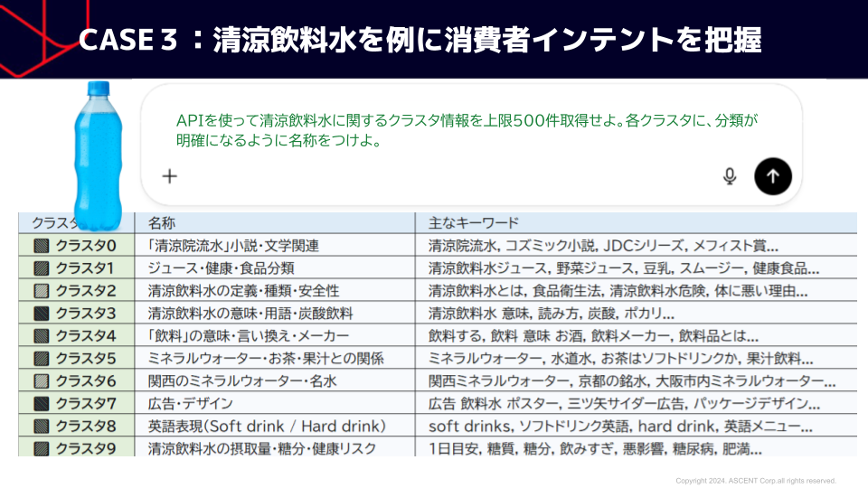Select the 関西のミネラルウォーター・名水 cell
Image resolution: width=868 pixels, height=488 pixels.
(x=241, y=380)
